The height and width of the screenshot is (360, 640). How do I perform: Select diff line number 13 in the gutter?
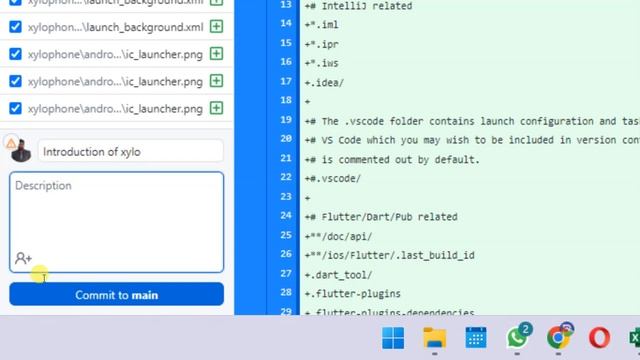[x=286, y=5]
